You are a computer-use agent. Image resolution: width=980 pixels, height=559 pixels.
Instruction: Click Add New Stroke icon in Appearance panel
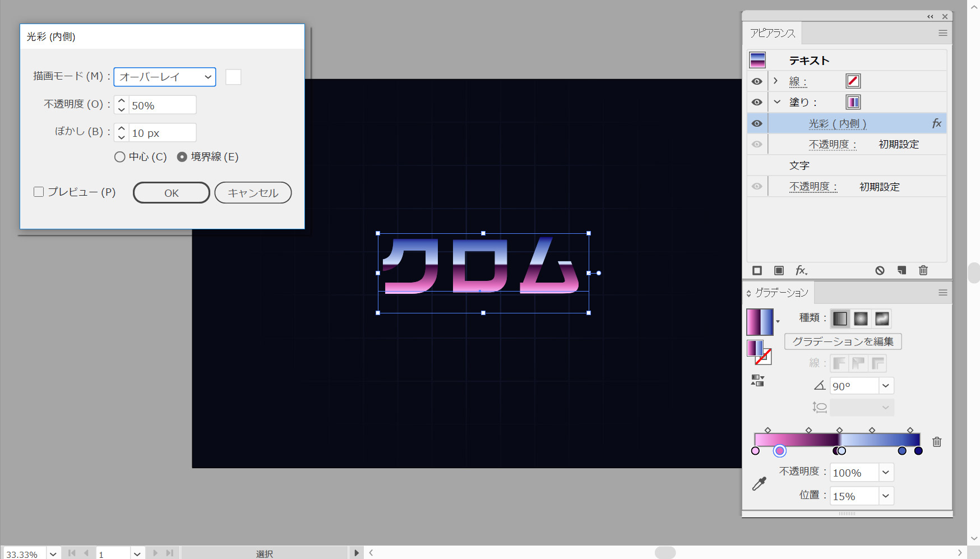coord(757,271)
